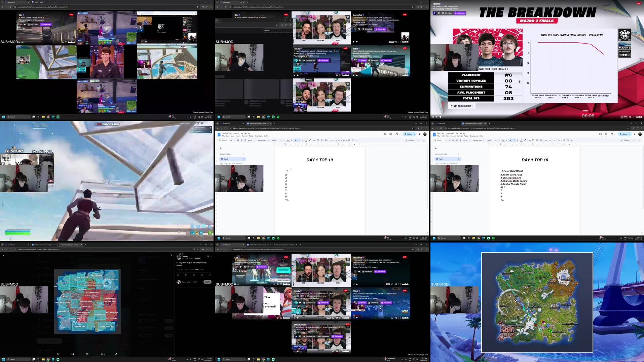
Task: Like the Combo post using sidebar heart icon
Action: tap(194, 275)
